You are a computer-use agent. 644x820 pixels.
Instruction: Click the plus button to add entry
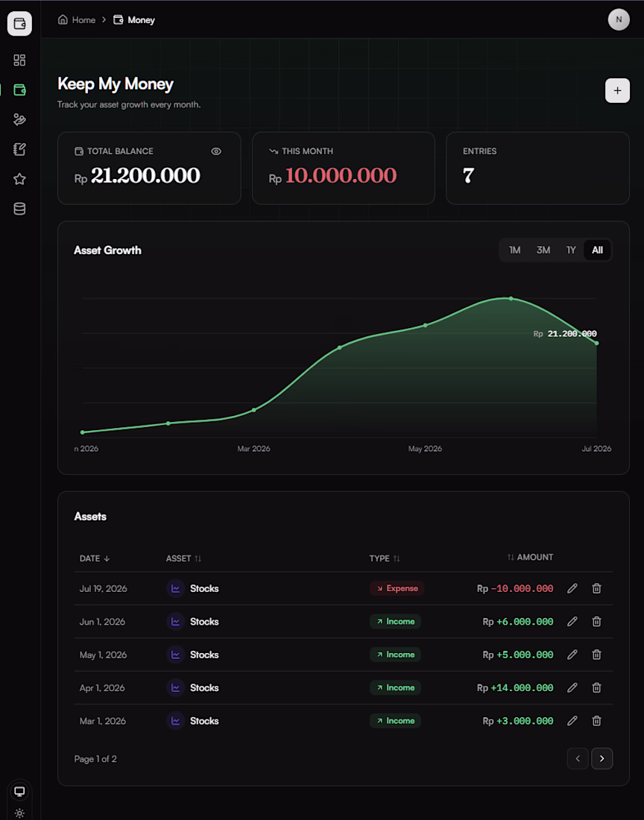point(617,90)
